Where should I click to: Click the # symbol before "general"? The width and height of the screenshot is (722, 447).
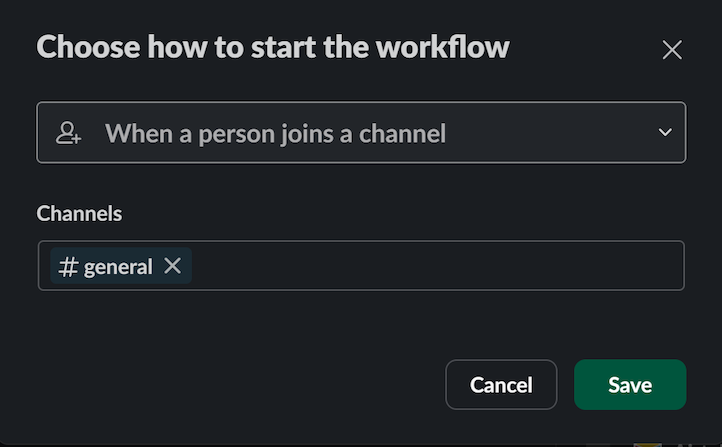point(69,267)
